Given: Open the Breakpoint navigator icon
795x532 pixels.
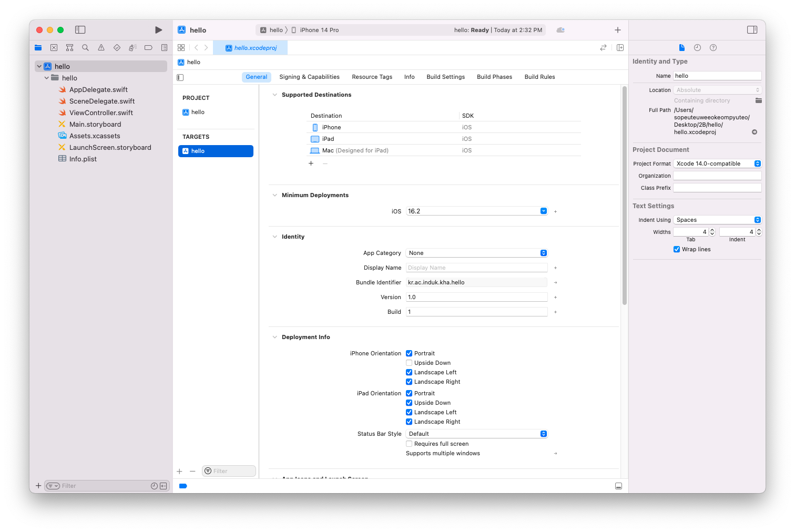Looking at the screenshot, I should 148,48.
